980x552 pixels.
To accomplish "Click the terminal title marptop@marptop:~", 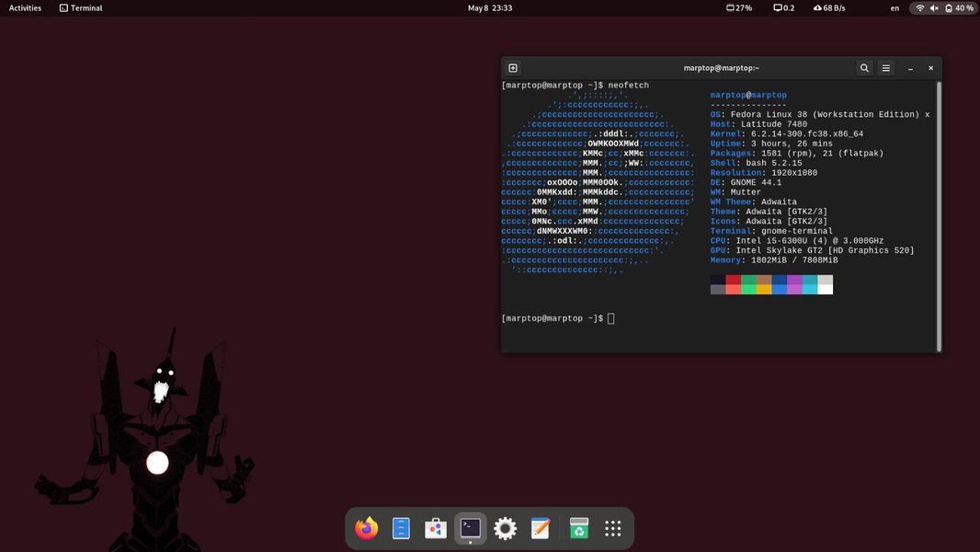I will coord(721,68).
